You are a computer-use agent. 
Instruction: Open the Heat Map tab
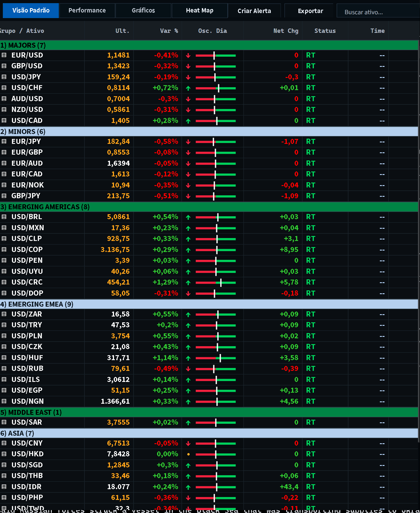pyautogui.click(x=200, y=10)
